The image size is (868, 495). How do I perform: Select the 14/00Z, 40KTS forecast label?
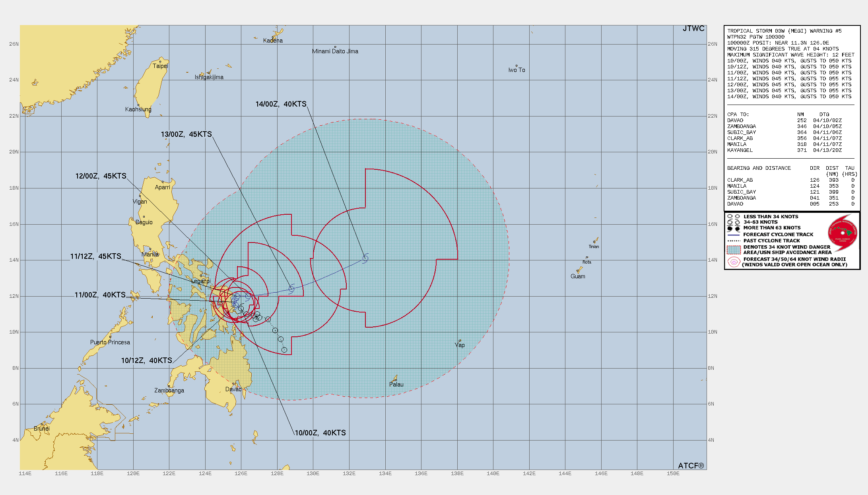point(281,104)
